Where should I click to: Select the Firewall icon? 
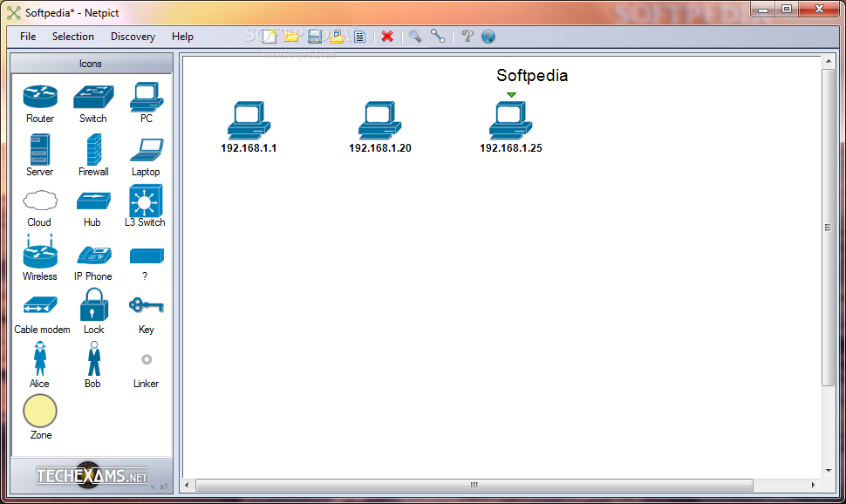93,149
